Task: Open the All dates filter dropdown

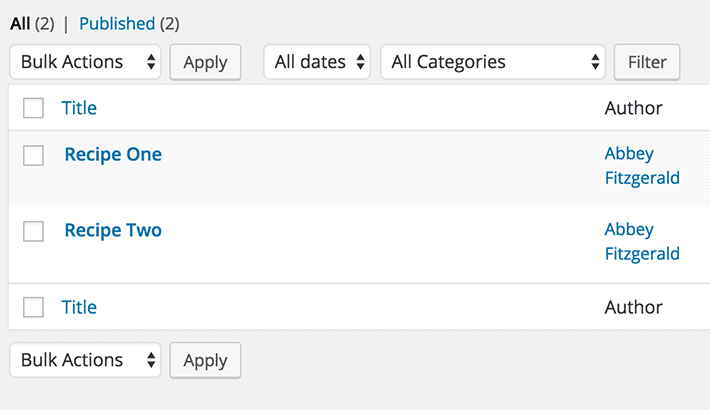Action: pyautogui.click(x=317, y=62)
